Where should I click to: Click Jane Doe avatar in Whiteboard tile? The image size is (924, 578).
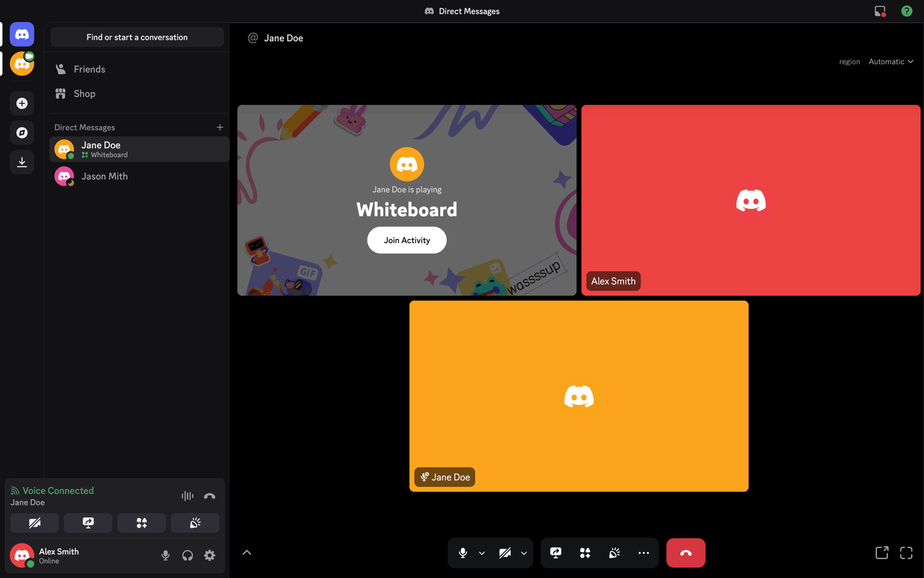pos(407,164)
